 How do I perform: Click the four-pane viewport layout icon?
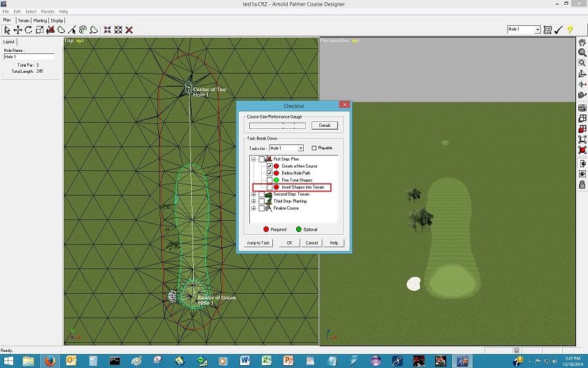coord(582,118)
